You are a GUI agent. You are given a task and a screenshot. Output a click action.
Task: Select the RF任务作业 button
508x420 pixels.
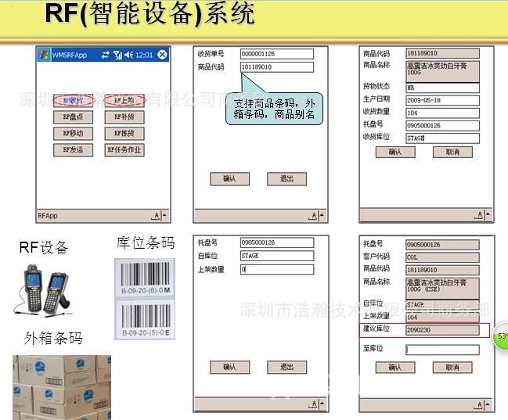coord(124,149)
